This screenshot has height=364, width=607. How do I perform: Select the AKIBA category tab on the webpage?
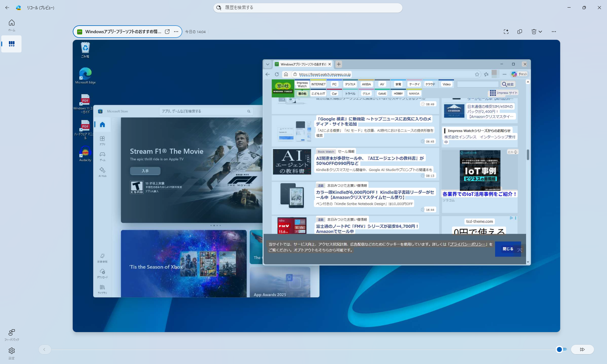[x=366, y=84]
